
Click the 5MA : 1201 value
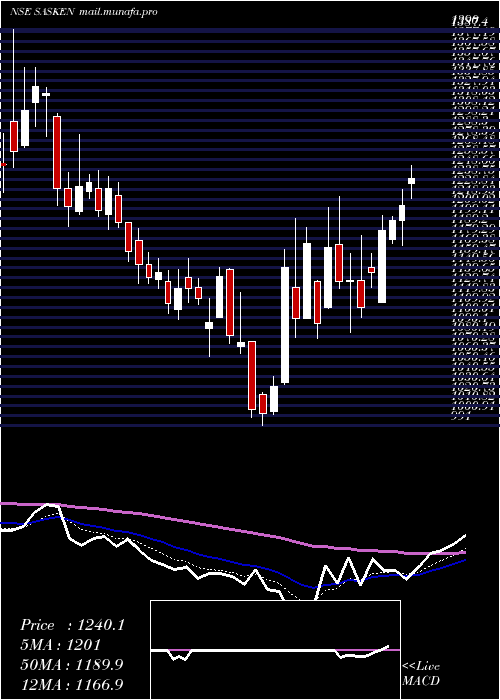[x=60, y=645]
